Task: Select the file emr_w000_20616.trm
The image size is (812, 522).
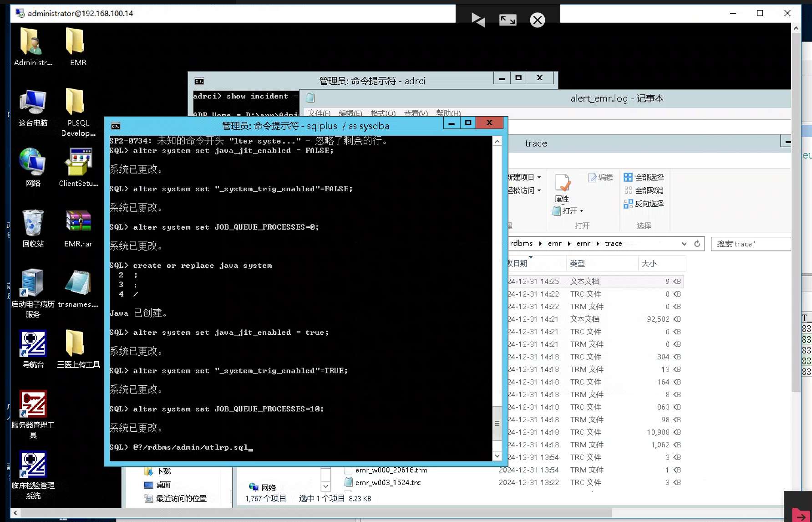Action: tap(391, 470)
